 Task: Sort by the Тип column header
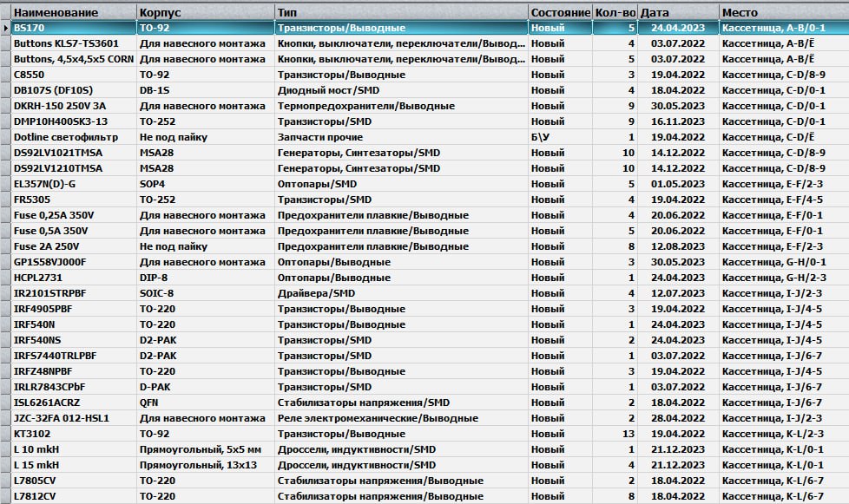tap(401, 12)
